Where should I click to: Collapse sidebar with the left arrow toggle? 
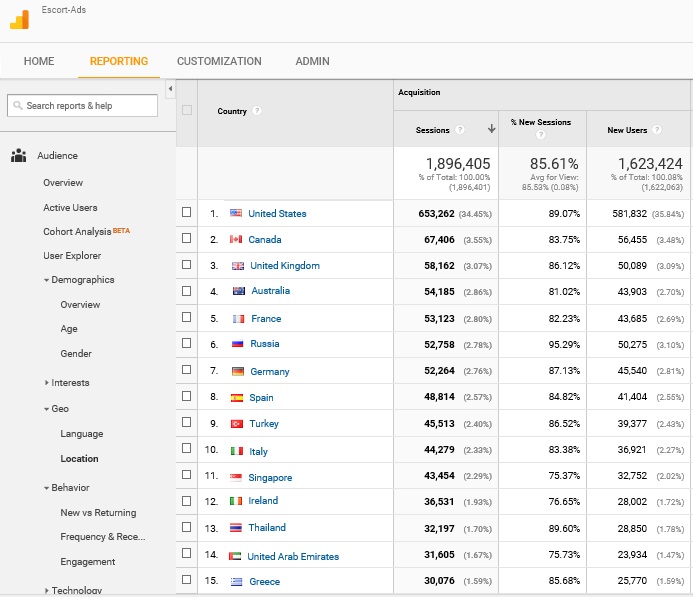click(x=170, y=89)
